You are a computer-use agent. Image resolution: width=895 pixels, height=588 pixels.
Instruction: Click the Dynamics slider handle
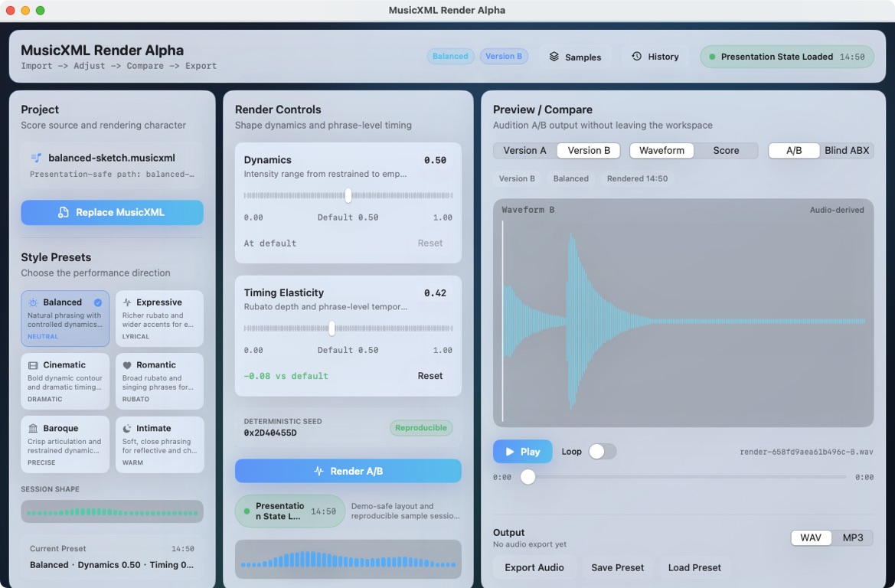coord(348,195)
